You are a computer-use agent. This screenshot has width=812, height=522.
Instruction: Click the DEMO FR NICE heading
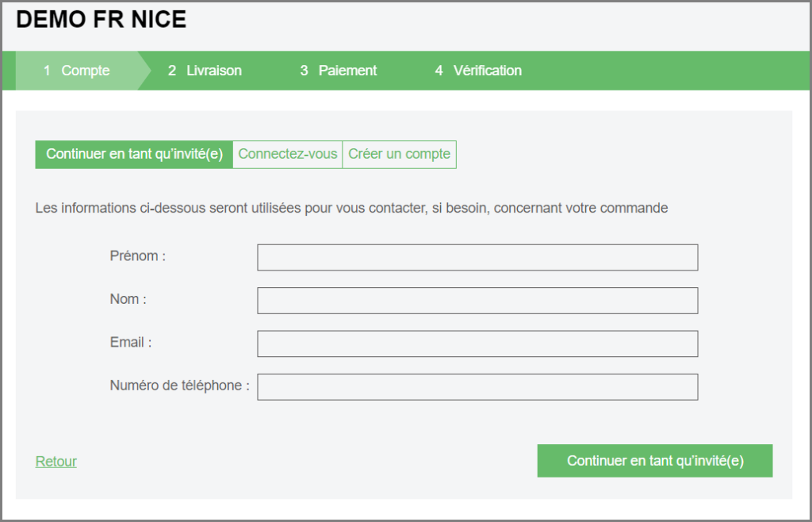pos(101,20)
